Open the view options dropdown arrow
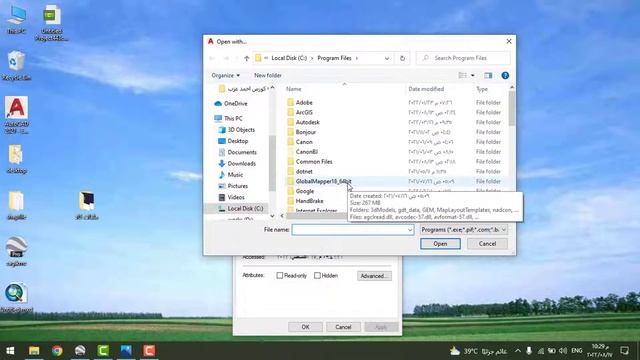This screenshot has width=640, height=360. pyautogui.click(x=473, y=76)
